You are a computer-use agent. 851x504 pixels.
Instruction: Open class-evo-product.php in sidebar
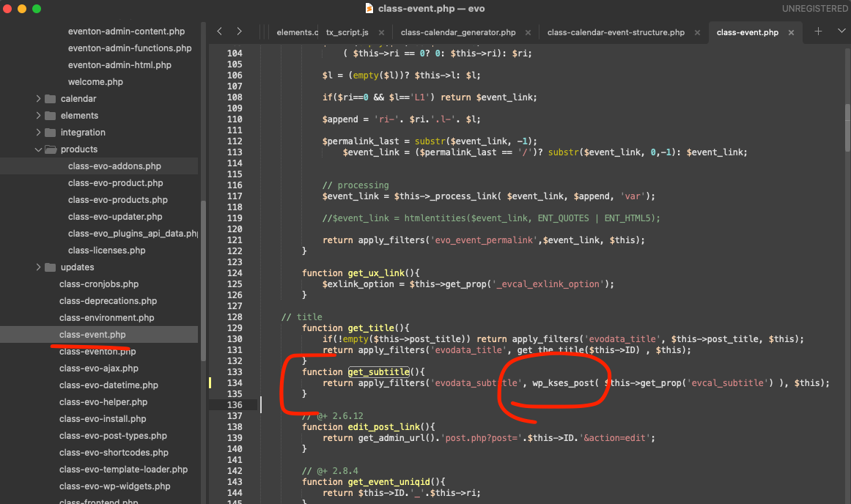point(116,183)
